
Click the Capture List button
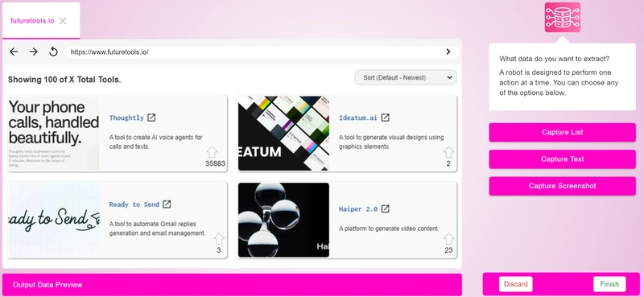click(x=562, y=132)
